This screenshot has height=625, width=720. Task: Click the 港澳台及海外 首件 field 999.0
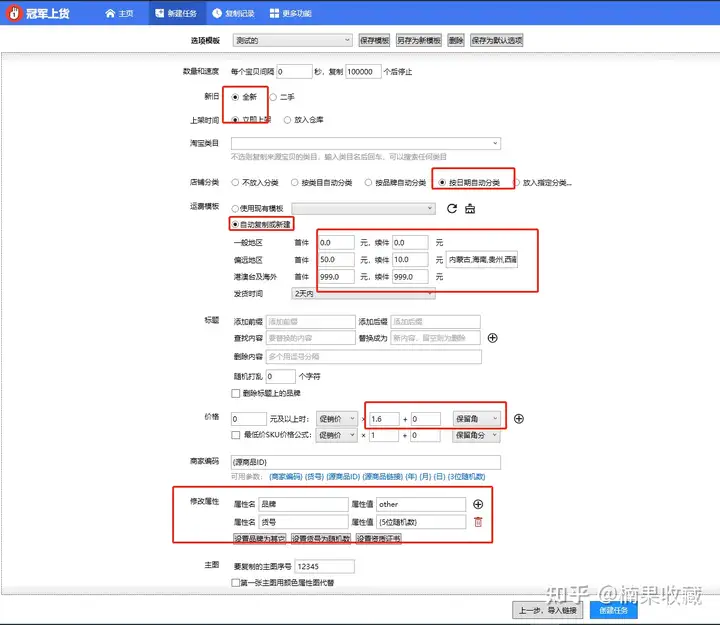coord(336,277)
